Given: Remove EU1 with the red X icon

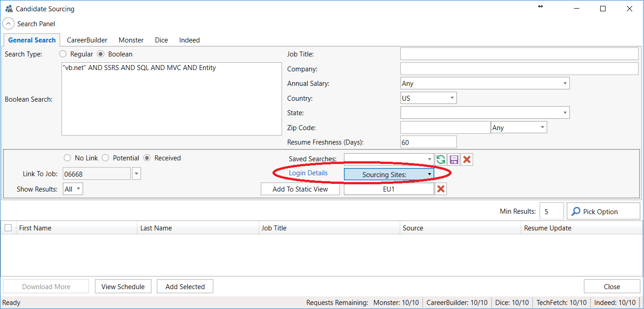Looking at the screenshot, I should click(x=441, y=189).
